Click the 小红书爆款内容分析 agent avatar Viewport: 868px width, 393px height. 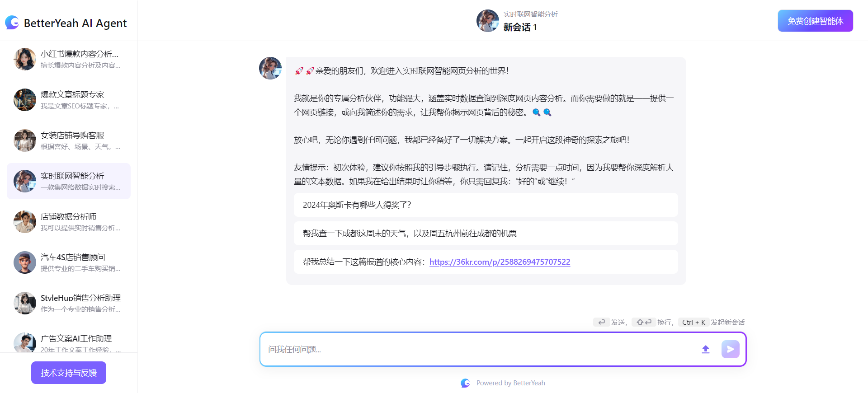click(x=25, y=59)
